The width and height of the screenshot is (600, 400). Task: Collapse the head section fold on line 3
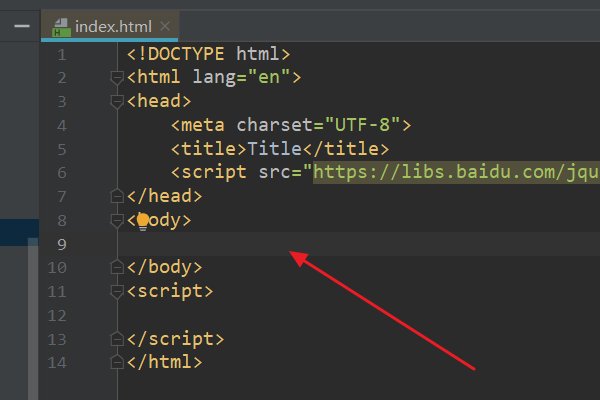117,102
